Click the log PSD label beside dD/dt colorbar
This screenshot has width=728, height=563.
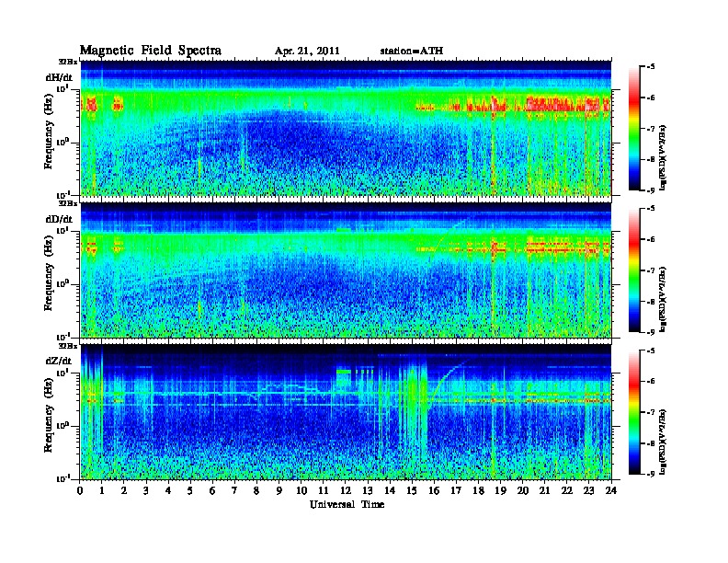coord(663,299)
